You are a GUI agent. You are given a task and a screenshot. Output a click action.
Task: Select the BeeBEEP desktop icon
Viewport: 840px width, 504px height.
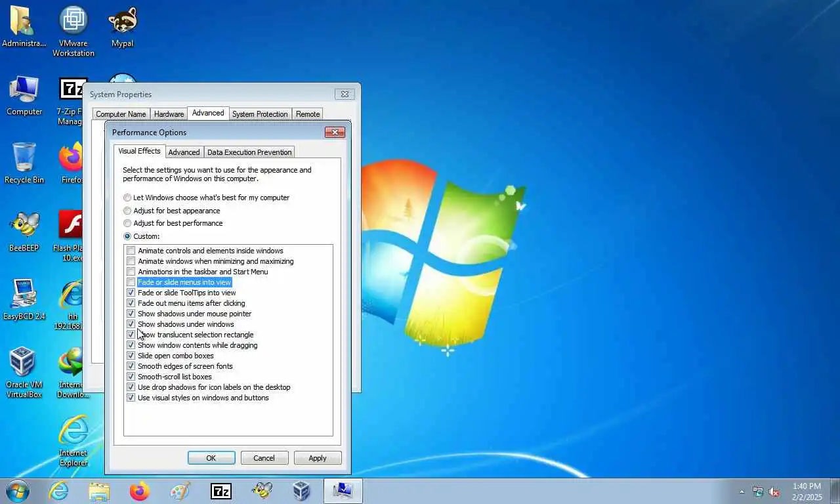[24, 231]
